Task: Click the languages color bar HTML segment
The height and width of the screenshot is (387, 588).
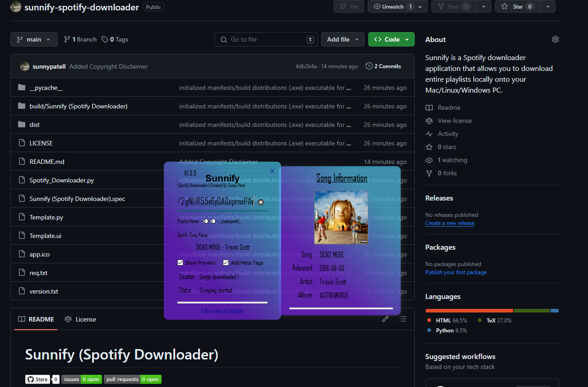Action: 469,311
